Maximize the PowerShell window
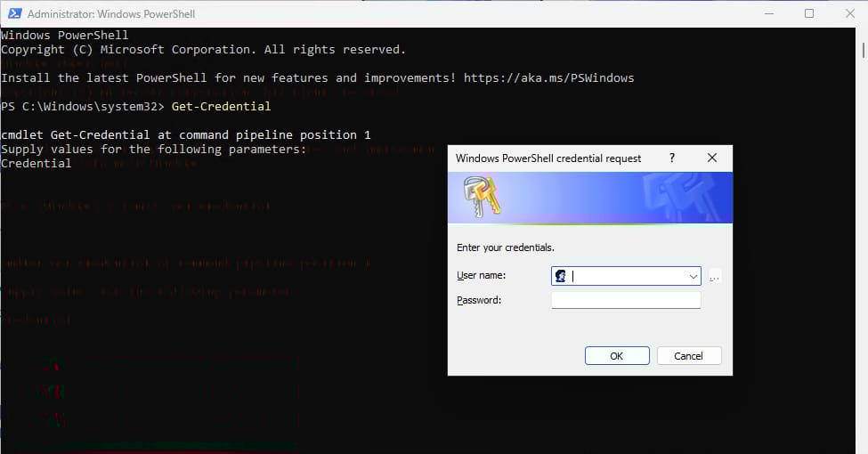Image resolution: width=868 pixels, height=454 pixels. coord(808,13)
